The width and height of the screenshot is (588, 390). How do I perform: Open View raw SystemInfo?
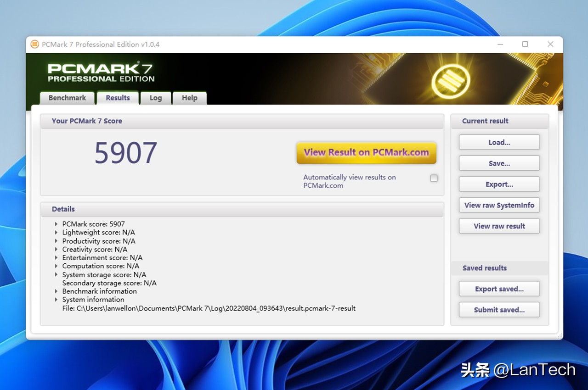499,206
